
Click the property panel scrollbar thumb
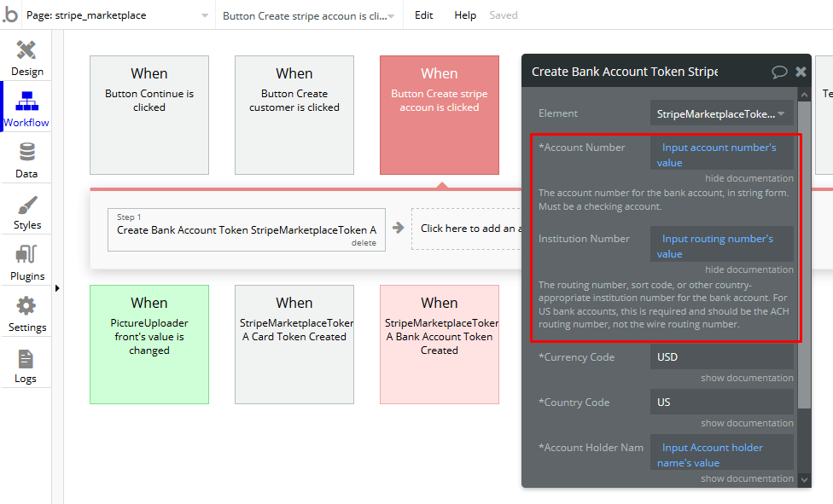(x=804, y=255)
